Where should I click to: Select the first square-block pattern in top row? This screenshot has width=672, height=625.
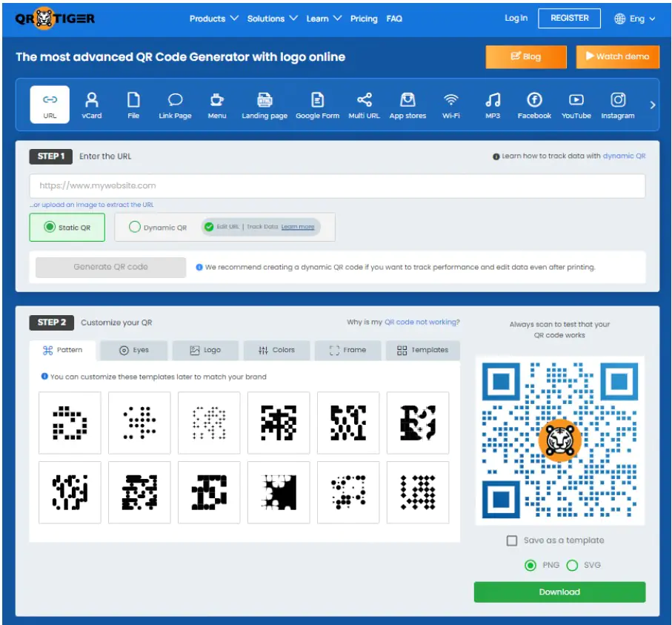[70, 423]
